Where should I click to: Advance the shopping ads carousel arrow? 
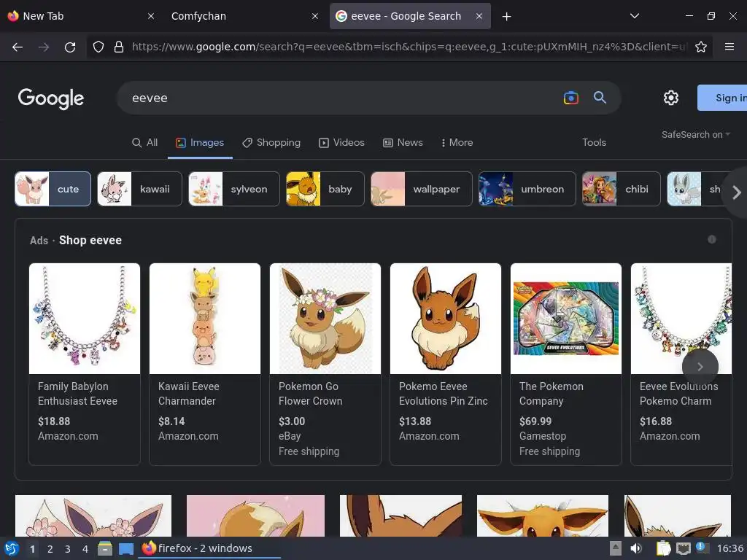coord(700,366)
